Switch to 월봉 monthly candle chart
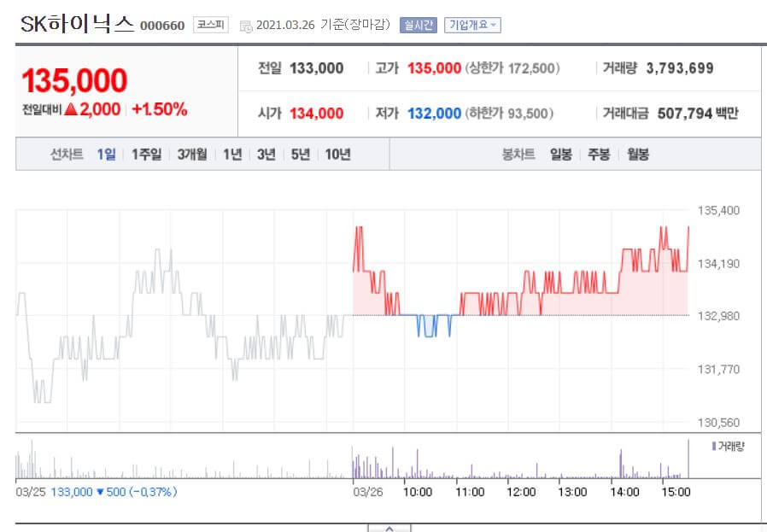 tap(638, 155)
